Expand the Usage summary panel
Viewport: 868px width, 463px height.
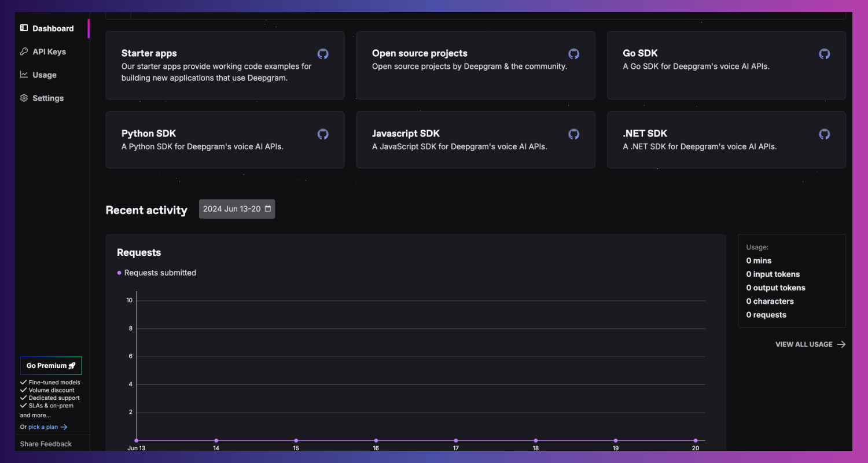coord(792,281)
